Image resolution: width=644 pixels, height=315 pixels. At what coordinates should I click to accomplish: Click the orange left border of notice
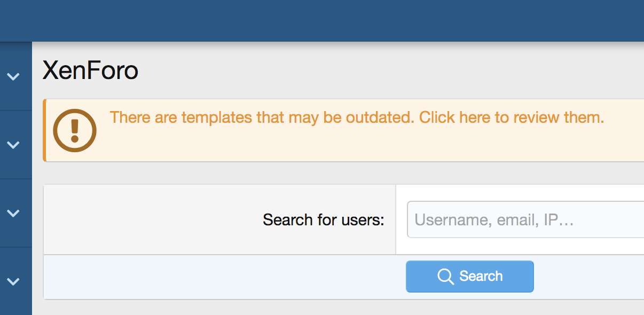point(44,130)
